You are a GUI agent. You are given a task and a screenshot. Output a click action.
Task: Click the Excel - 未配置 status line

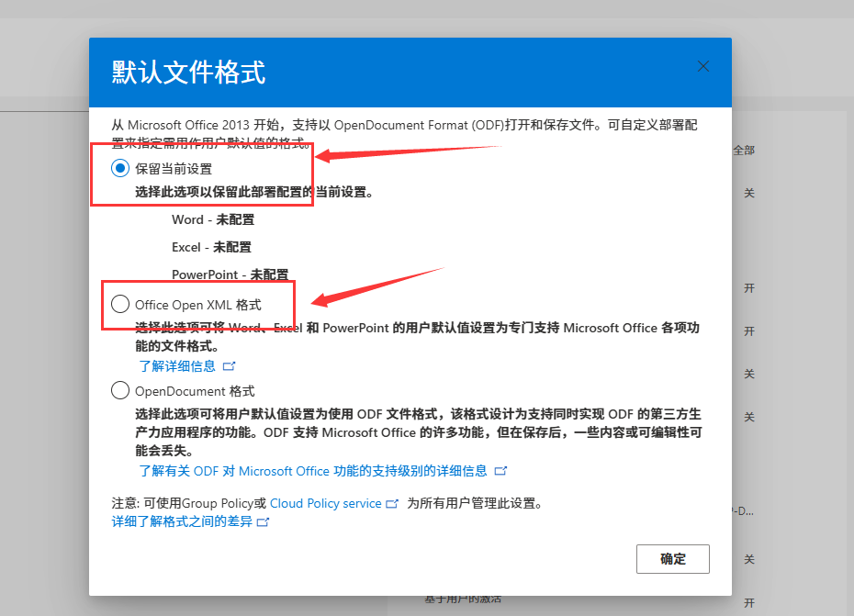[x=211, y=247]
